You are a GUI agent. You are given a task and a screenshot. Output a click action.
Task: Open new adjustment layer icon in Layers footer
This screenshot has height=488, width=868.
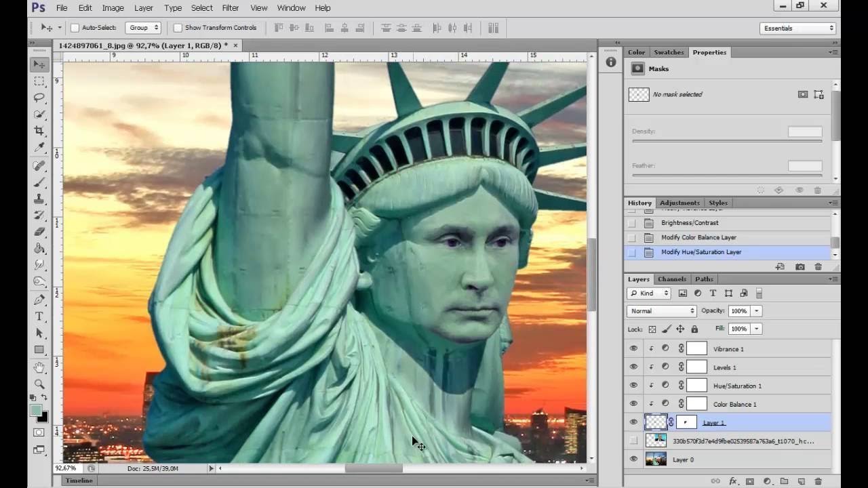click(767, 481)
